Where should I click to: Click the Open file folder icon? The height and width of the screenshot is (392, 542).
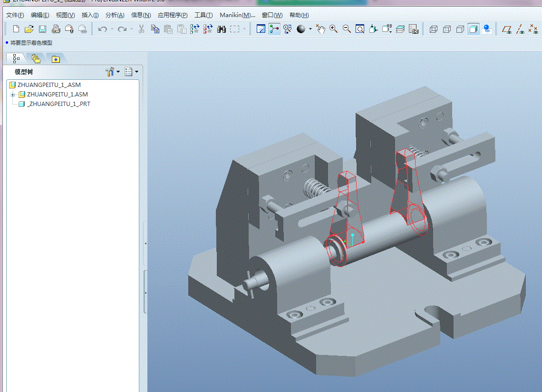tap(29, 29)
